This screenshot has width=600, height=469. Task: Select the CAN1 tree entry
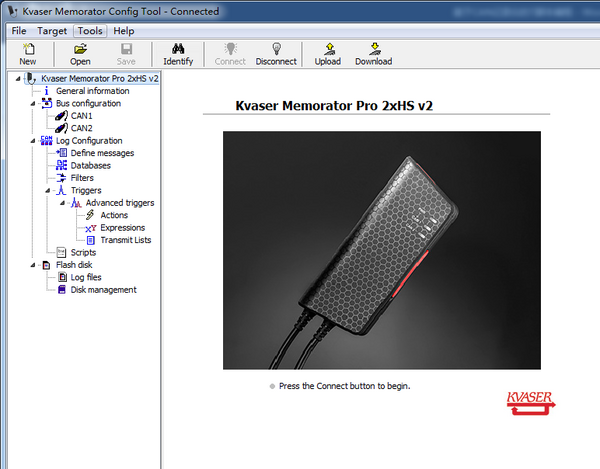pyautogui.click(x=82, y=116)
